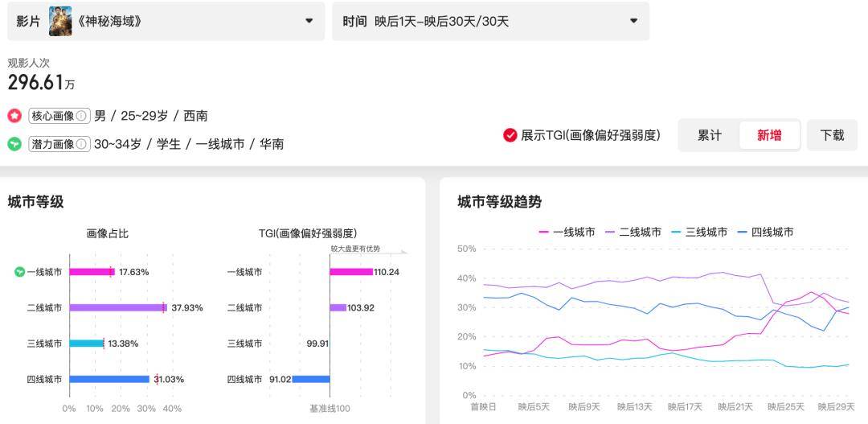The height and width of the screenshot is (424, 868).
Task: Toggle 四线城市 legend in trend chart
Action: [766, 233]
